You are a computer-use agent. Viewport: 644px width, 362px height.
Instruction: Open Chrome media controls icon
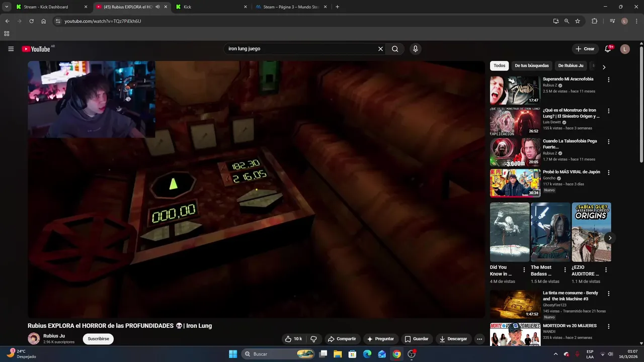[x=612, y=21]
